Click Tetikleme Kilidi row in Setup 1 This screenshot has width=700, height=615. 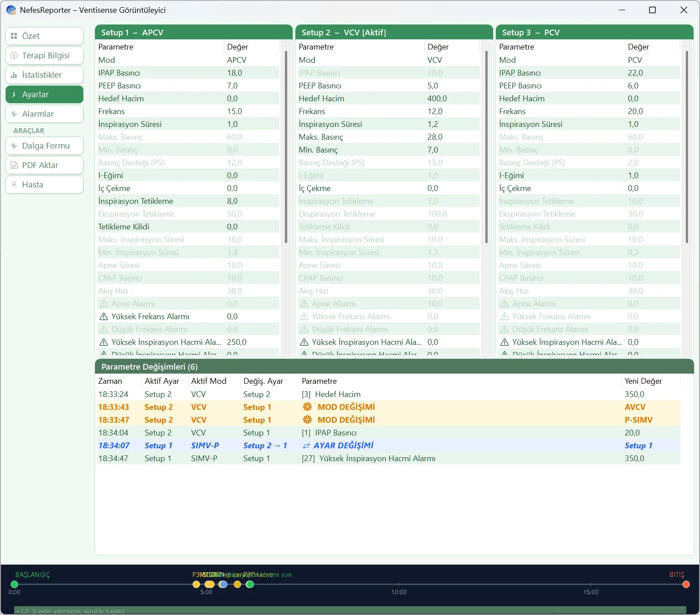click(188, 226)
